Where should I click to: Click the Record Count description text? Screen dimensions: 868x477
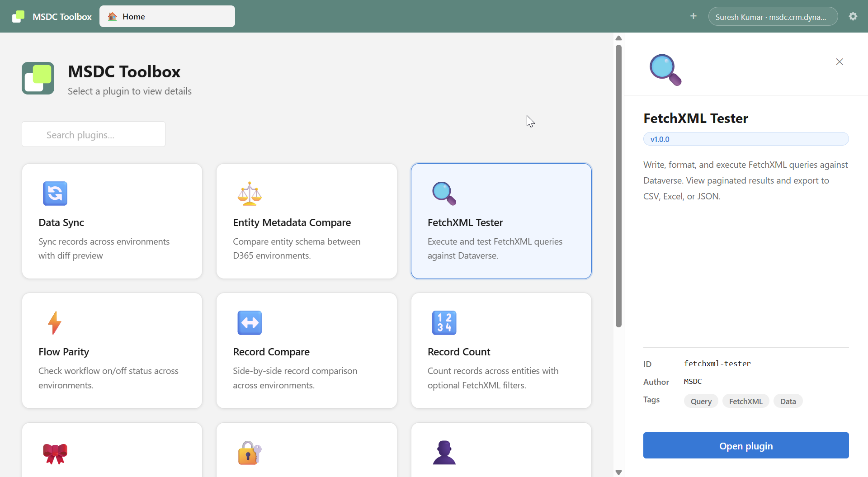[493, 378]
